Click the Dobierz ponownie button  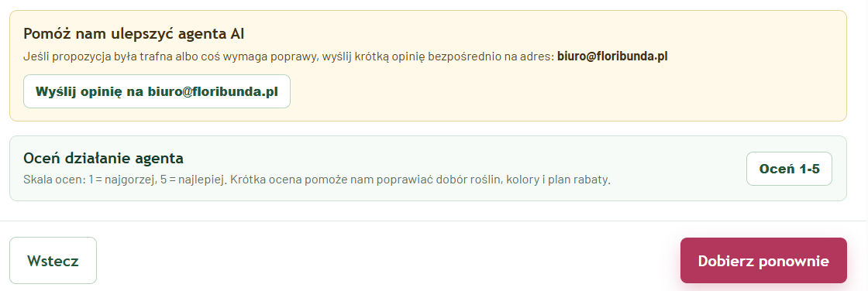(x=763, y=261)
